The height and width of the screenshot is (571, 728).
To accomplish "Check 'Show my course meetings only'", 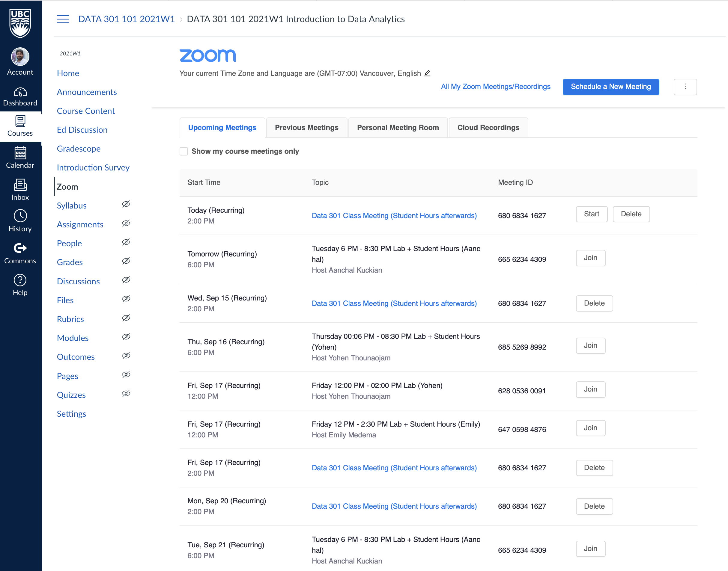I will tap(184, 152).
